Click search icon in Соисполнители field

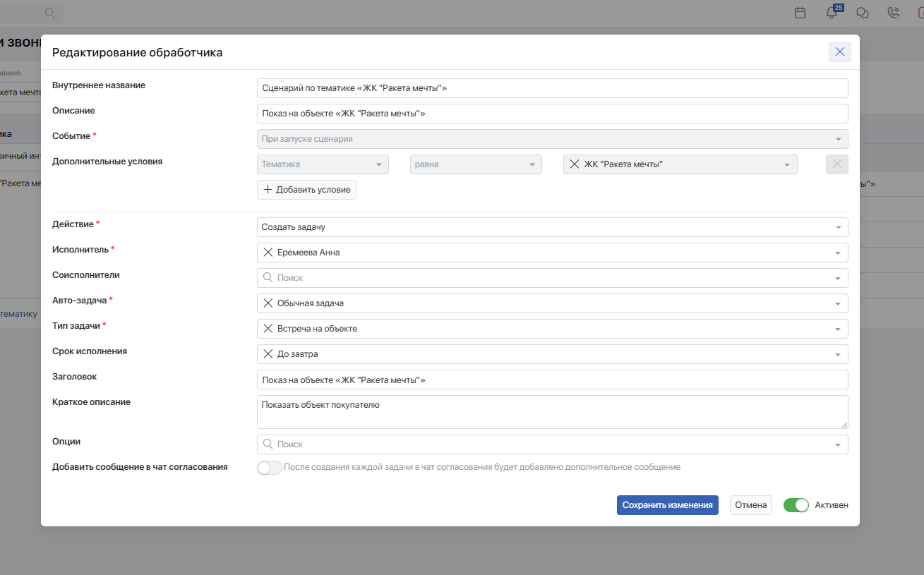point(268,277)
